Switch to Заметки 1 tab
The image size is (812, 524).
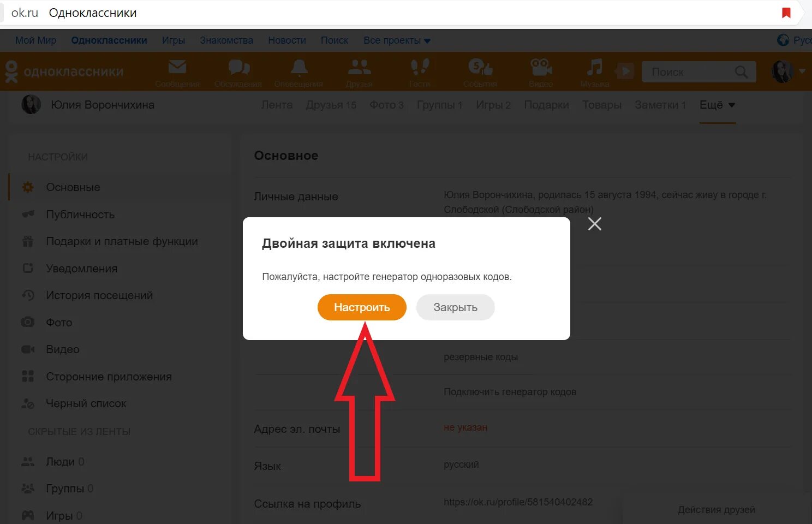coord(660,105)
